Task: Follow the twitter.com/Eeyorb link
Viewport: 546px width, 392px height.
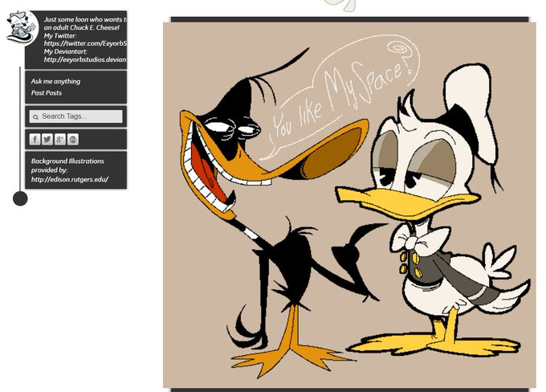Action: point(85,43)
